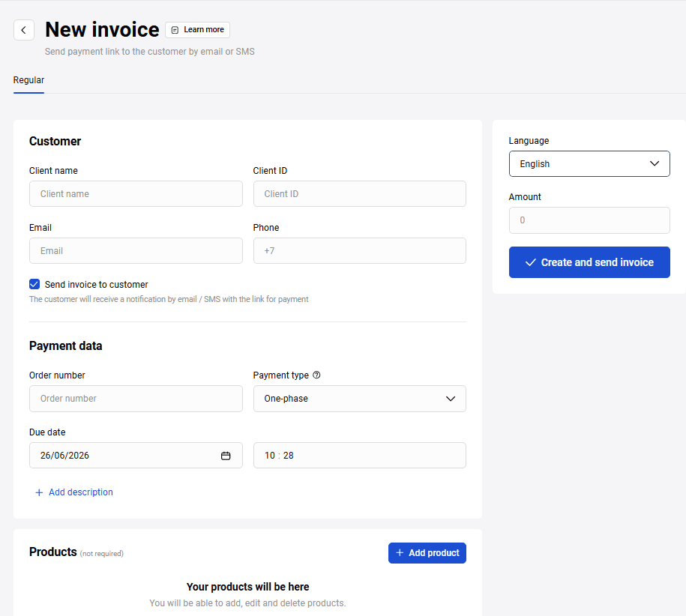Open the Payment type dropdown

click(x=360, y=398)
